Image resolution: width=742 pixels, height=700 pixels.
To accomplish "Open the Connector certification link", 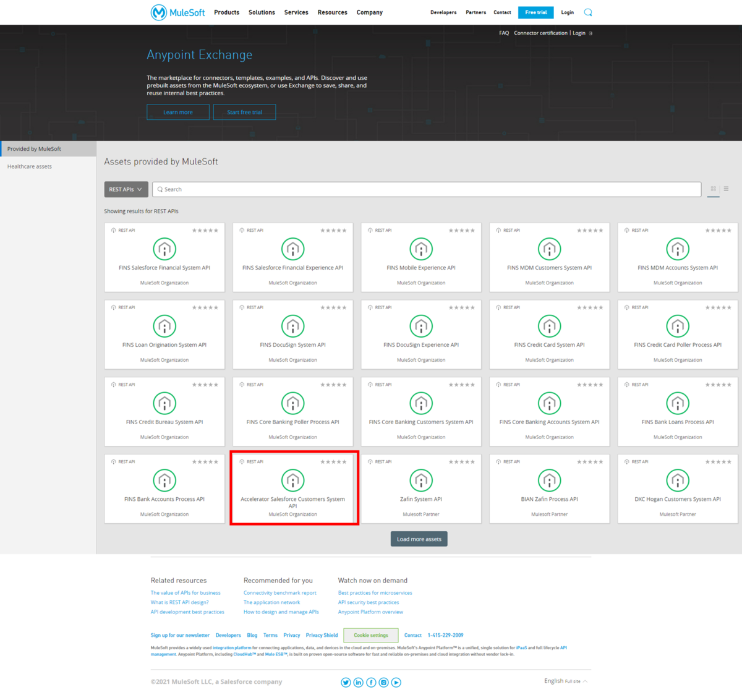I will [x=540, y=33].
